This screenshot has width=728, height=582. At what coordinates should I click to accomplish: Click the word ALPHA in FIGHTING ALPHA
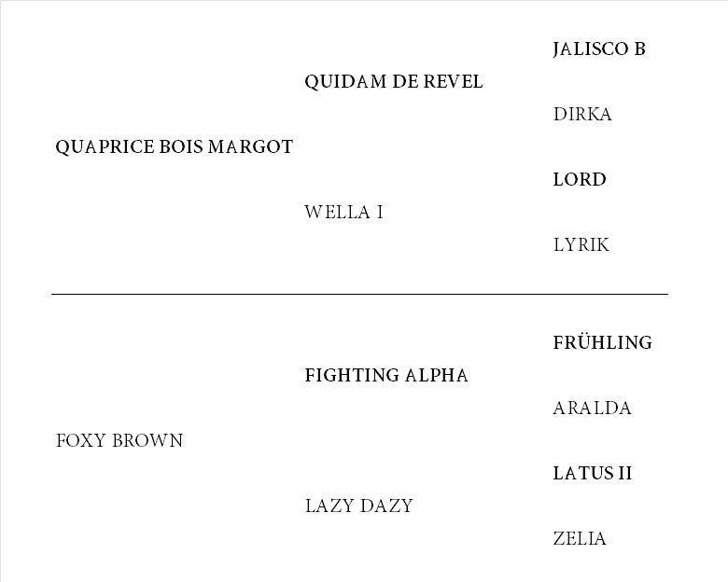[x=437, y=375]
